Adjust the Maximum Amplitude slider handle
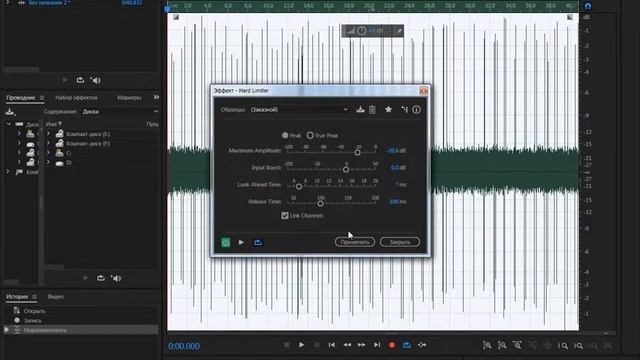This screenshot has height=360, width=640. (x=357, y=152)
